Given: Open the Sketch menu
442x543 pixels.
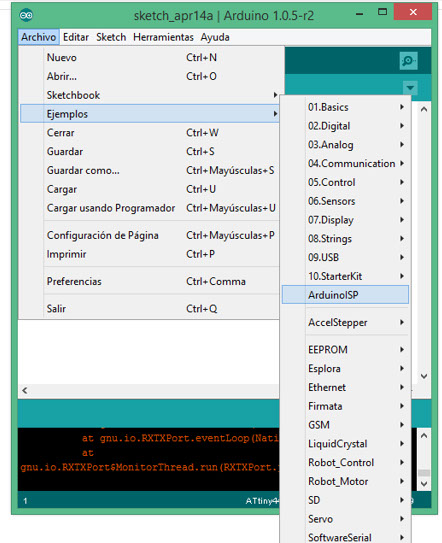Looking at the screenshot, I should (111, 37).
